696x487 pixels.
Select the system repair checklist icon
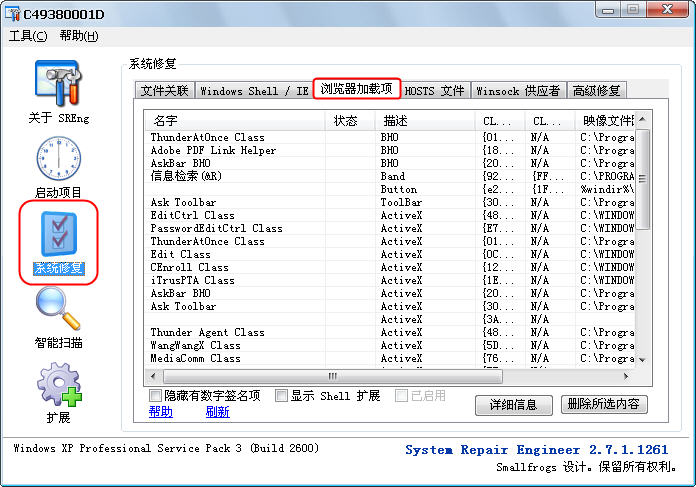click(x=59, y=234)
